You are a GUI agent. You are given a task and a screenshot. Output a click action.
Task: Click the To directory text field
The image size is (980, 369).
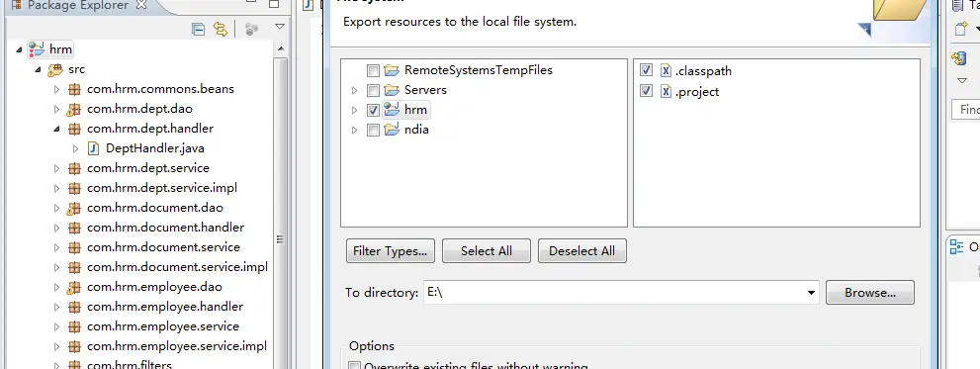click(x=614, y=293)
